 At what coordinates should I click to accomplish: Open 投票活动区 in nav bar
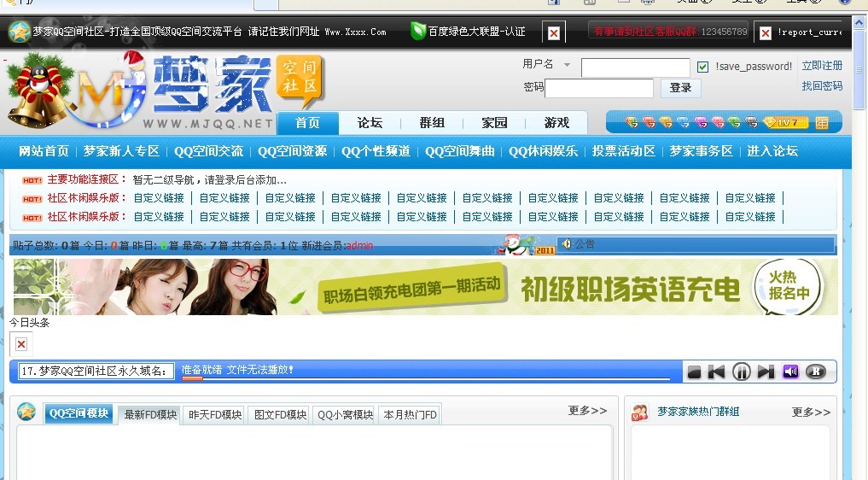pos(624,151)
